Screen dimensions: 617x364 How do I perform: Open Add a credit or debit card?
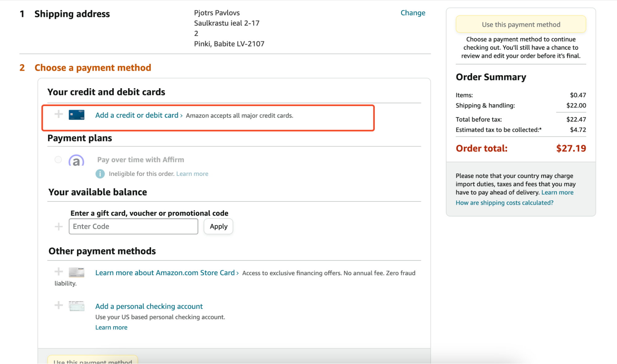pyautogui.click(x=137, y=115)
